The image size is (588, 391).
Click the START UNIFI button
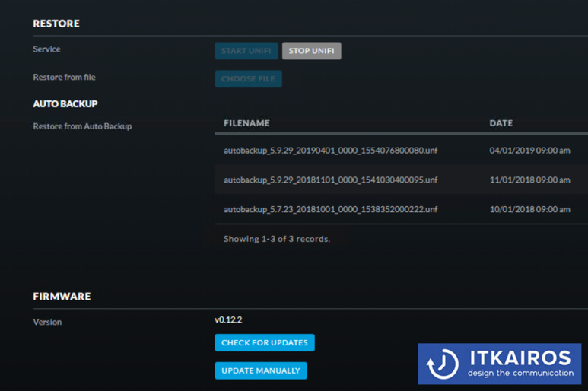coord(246,51)
